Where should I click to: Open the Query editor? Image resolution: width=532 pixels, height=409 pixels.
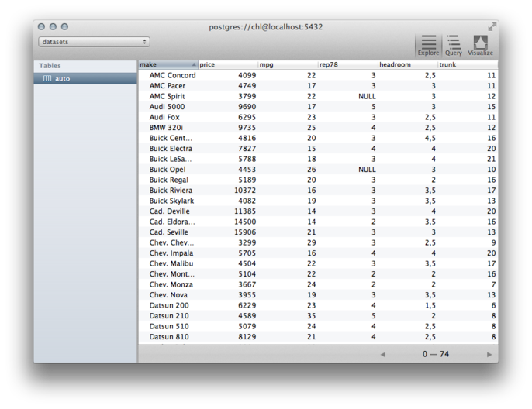pos(454,45)
